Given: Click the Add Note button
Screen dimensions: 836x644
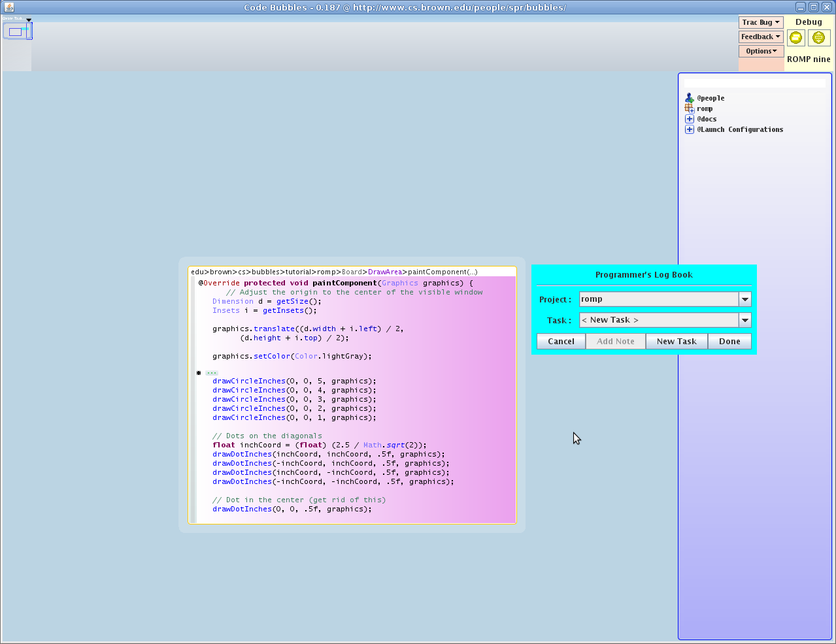Looking at the screenshot, I should click(x=616, y=341).
